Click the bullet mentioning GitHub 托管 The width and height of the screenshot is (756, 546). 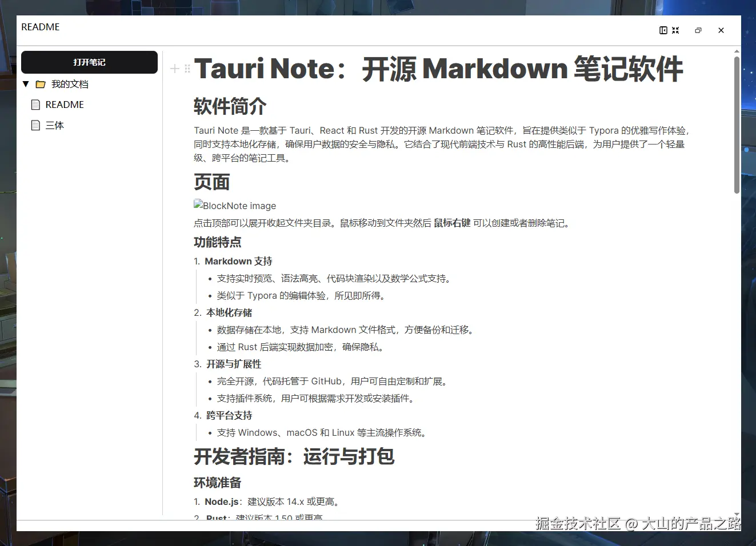pos(334,381)
